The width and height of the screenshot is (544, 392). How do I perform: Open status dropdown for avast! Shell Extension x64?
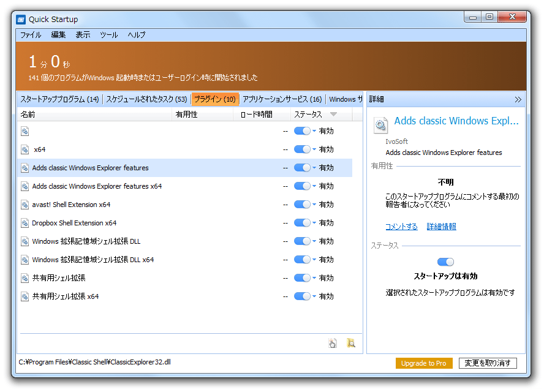point(314,205)
